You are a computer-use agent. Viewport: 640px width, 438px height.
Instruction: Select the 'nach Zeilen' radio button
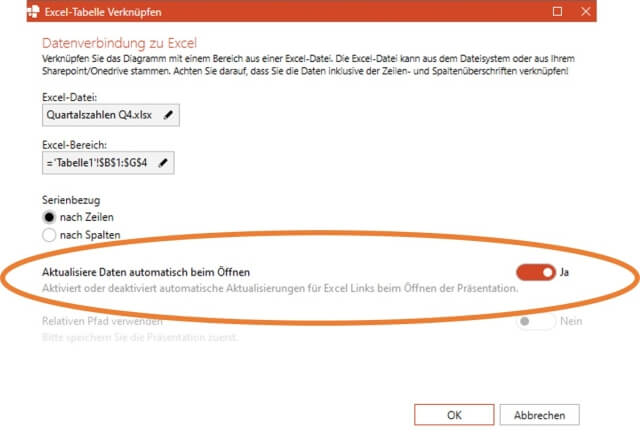tap(50, 216)
